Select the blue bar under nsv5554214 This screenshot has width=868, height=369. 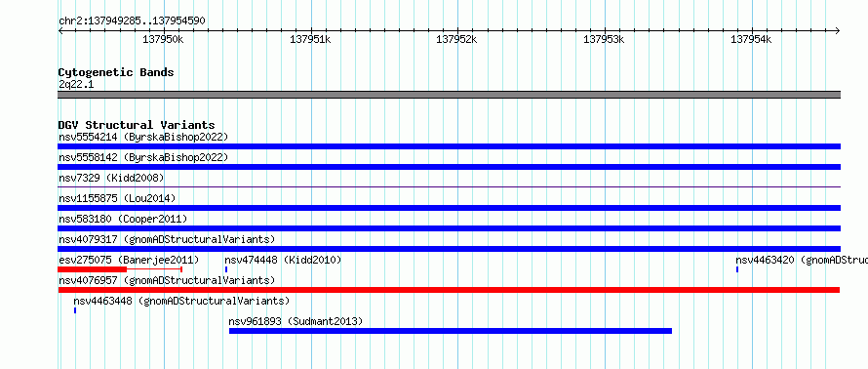[x=449, y=146]
